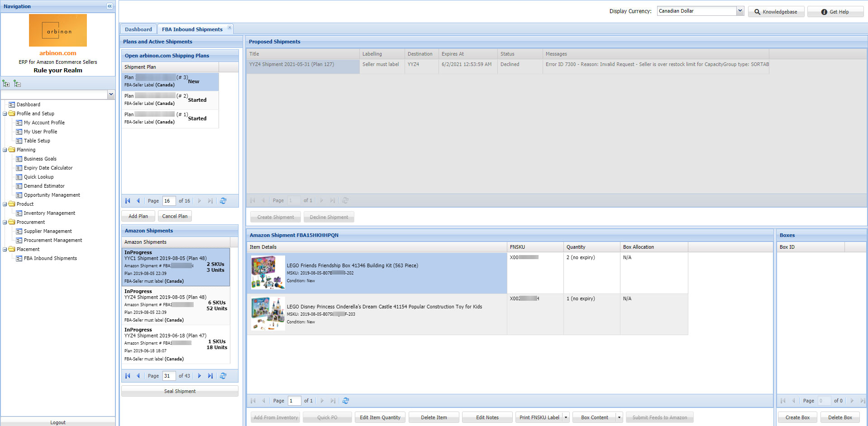Viewport: 868px width, 426px height.
Task: Go to previous page of Shipping Plans
Action: 138,201
